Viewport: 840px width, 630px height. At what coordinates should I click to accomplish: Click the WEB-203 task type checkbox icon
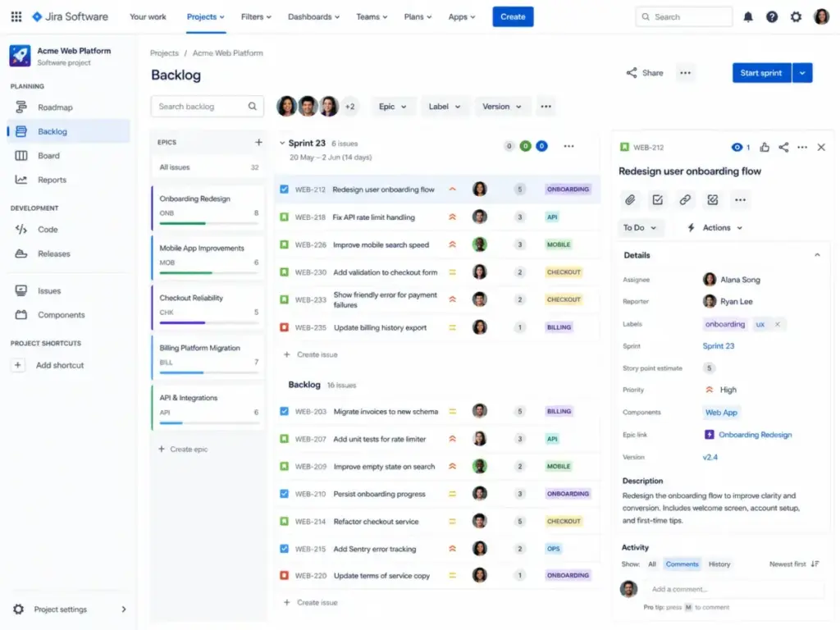284,411
